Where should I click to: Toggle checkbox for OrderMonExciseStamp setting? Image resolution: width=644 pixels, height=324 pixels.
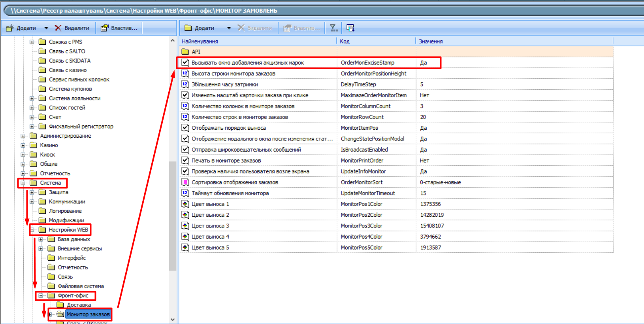tap(185, 63)
